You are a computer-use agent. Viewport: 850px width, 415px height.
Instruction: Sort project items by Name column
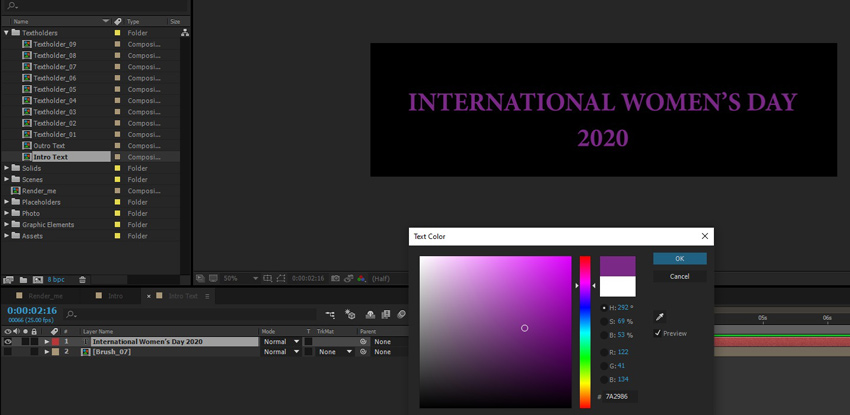point(21,22)
